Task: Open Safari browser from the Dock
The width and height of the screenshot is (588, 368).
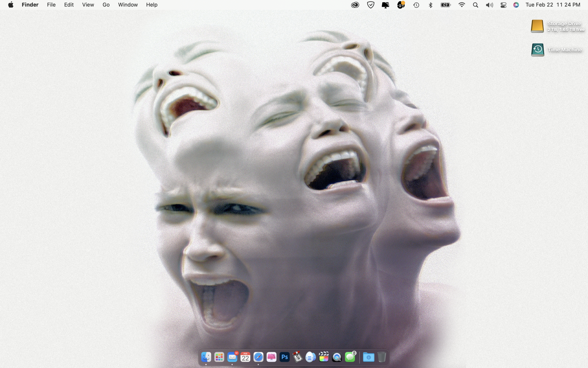Action: click(x=258, y=357)
